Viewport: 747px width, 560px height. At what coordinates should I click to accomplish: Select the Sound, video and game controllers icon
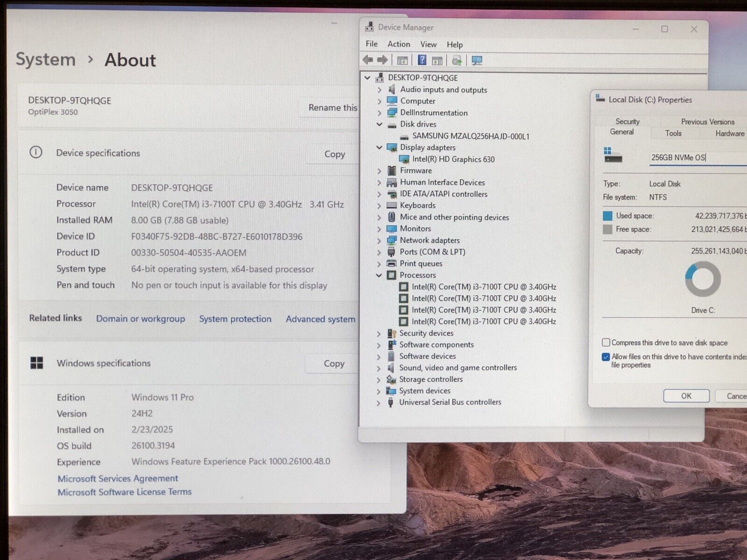point(391,368)
